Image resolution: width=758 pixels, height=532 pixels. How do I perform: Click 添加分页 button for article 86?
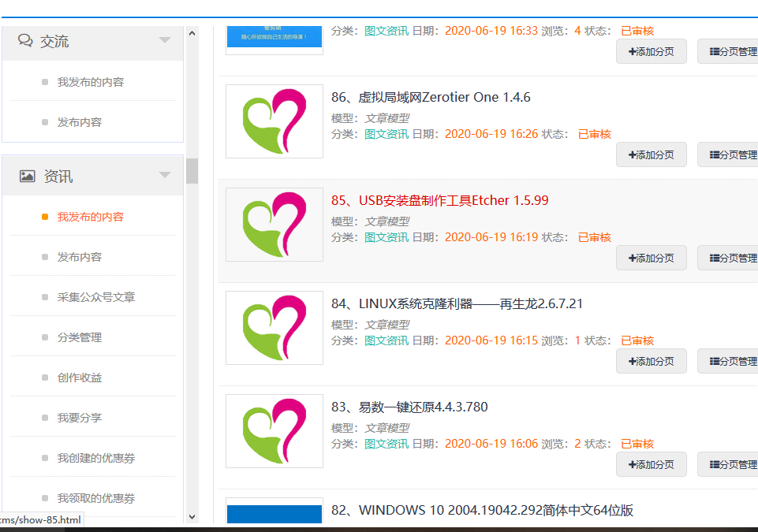tap(651, 154)
